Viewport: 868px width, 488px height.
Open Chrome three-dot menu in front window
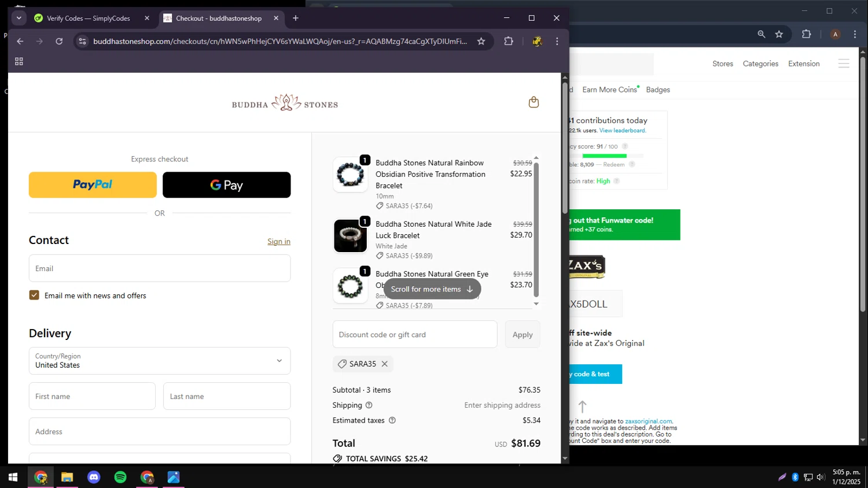coord(557,41)
